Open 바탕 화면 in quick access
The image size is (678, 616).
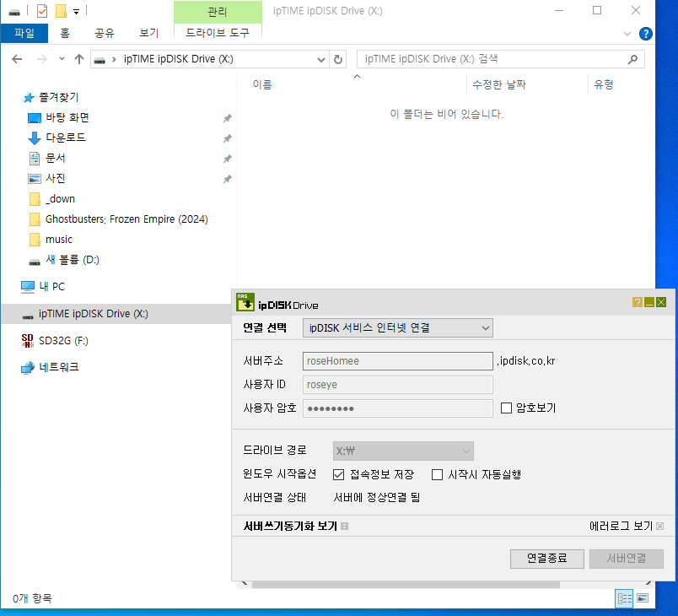[x=67, y=117]
